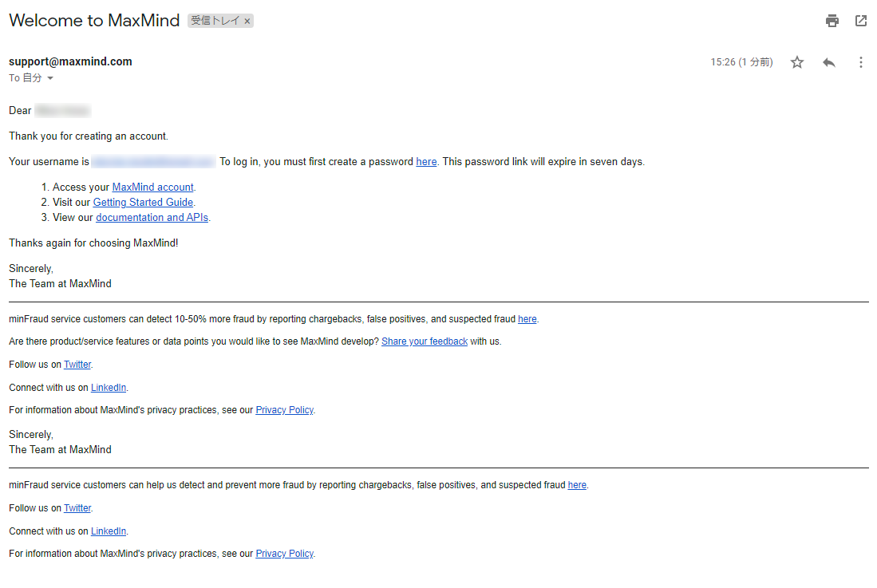This screenshot has width=877, height=588.
Task: Print this email with the printer icon
Action: tap(832, 21)
